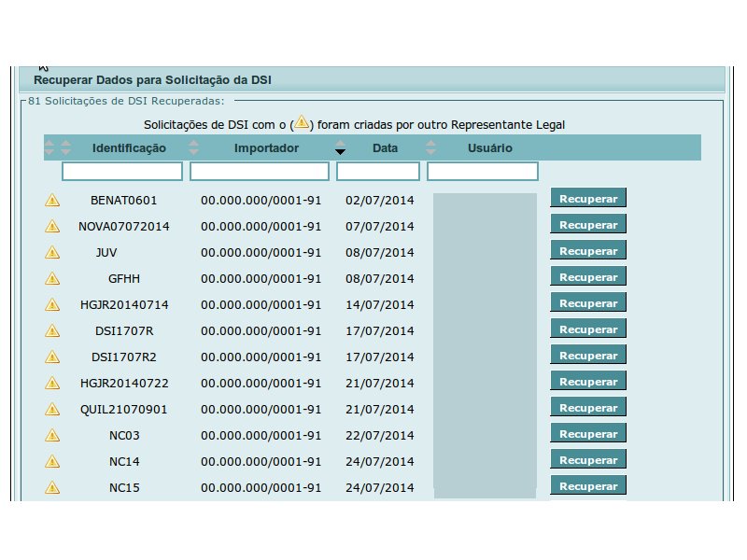The height and width of the screenshot is (560, 747).
Task: Focus the Identificação filter field
Action: click(x=122, y=172)
